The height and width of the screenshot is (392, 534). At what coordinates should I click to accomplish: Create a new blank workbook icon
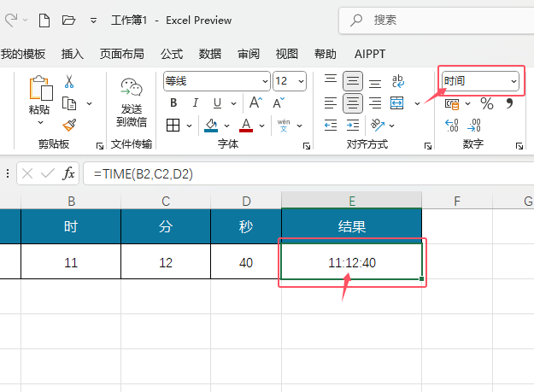coord(44,20)
